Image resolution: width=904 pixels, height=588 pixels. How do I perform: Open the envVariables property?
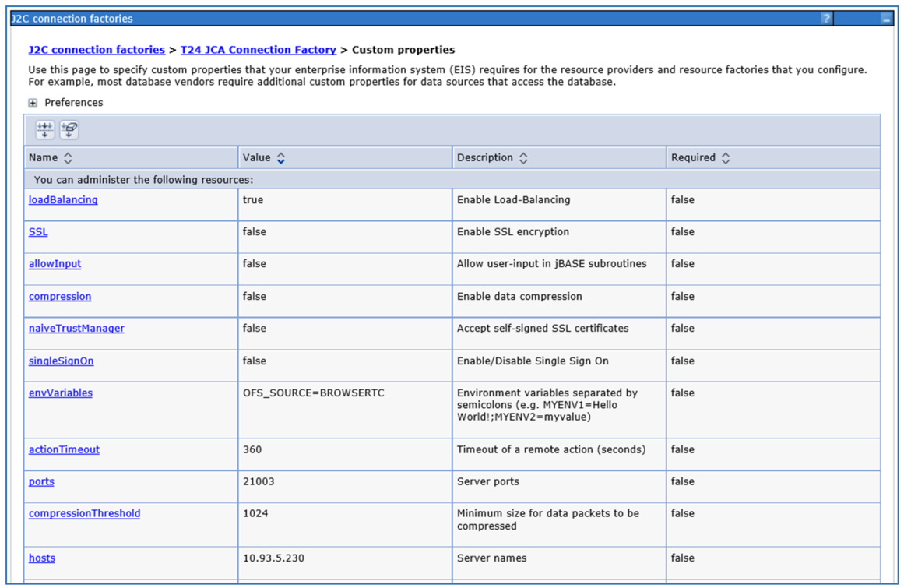(x=61, y=393)
